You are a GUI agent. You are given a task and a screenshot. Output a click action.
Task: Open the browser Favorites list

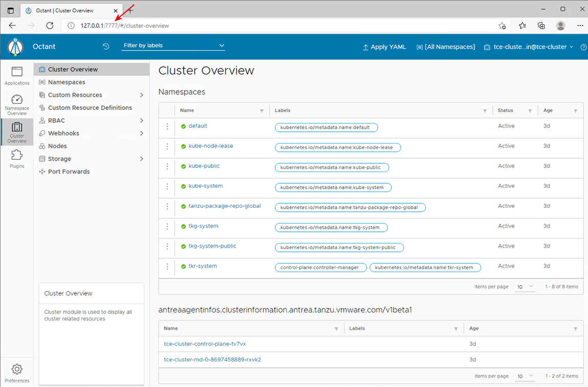(523, 26)
